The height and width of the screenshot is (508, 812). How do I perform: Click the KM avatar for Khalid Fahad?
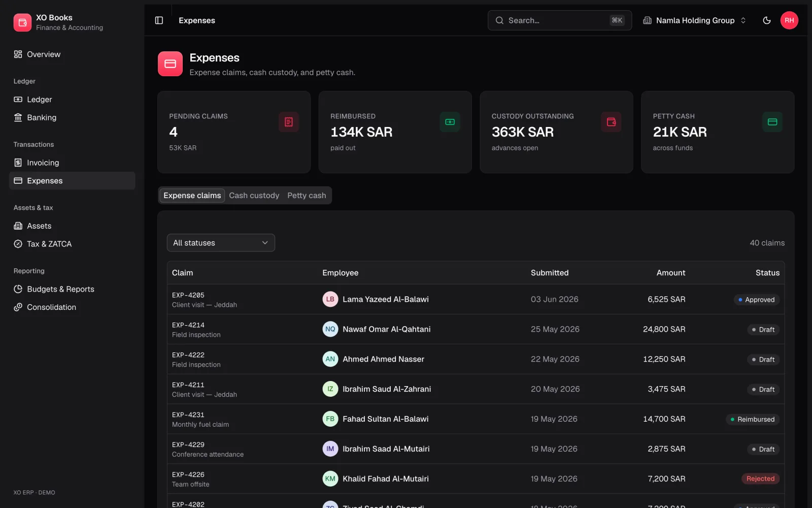tap(330, 479)
